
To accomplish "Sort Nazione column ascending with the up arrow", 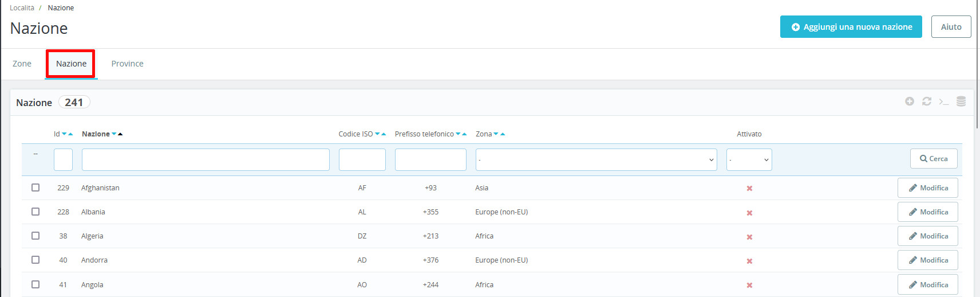I will point(120,134).
